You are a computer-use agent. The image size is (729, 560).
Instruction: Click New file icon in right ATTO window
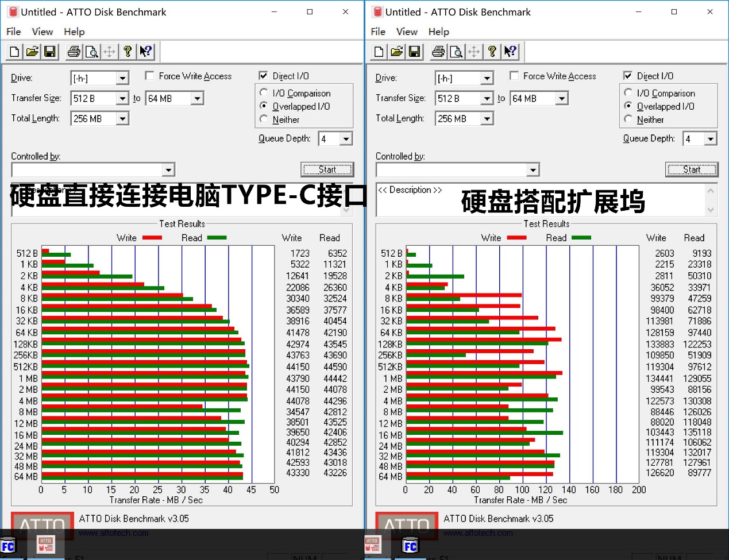pos(379,52)
